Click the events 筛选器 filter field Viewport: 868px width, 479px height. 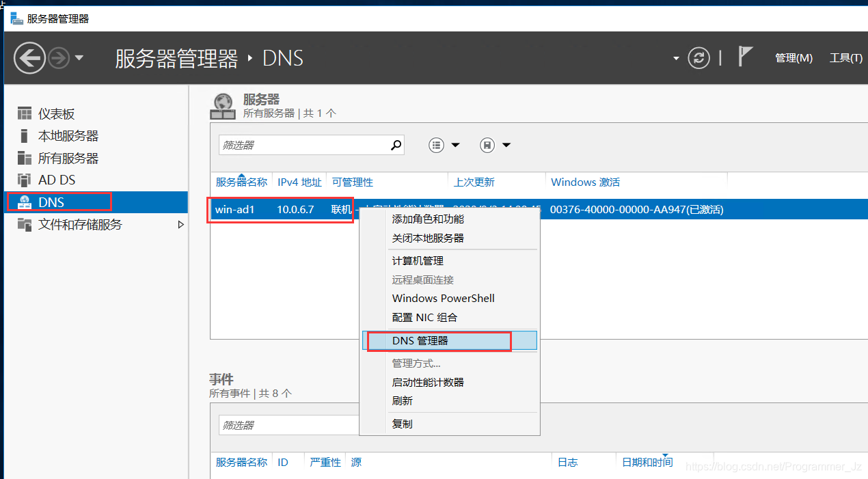(289, 425)
